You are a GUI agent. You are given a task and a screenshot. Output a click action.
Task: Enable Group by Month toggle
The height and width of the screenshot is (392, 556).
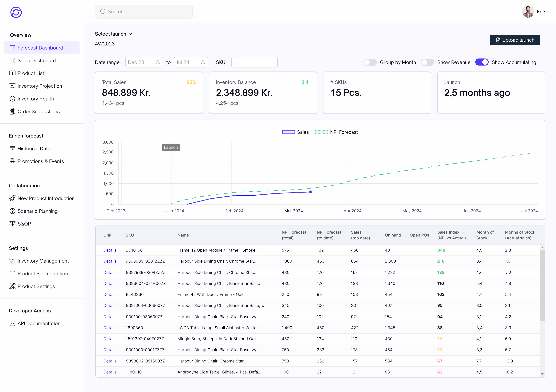(370, 63)
